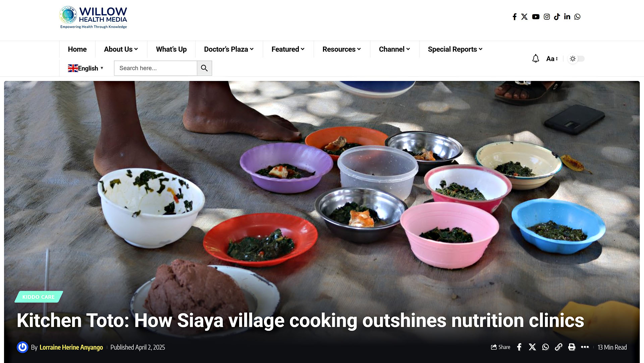
Task: Click the search magnifier button
Action: click(x=204, y=68)
